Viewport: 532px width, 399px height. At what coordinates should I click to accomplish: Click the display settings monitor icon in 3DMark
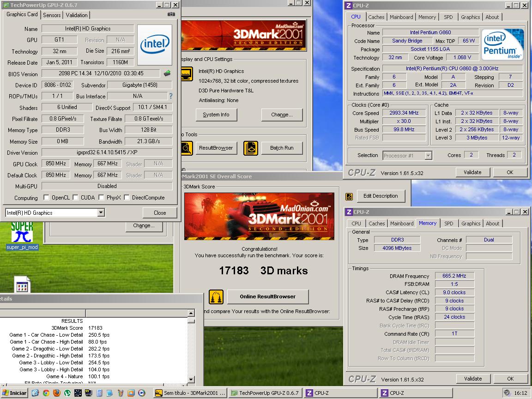coord(187,73)
